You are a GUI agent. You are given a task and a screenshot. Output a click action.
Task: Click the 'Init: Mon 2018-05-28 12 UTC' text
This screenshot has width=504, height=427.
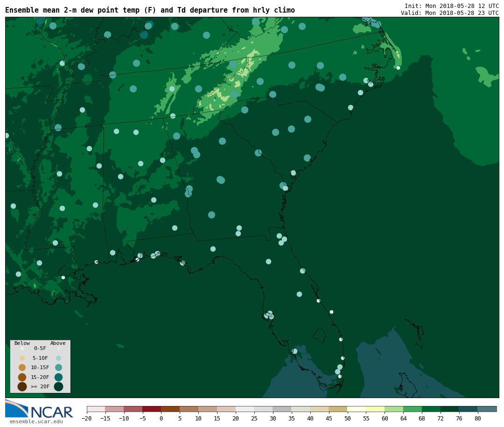click(x=452, y=6)
